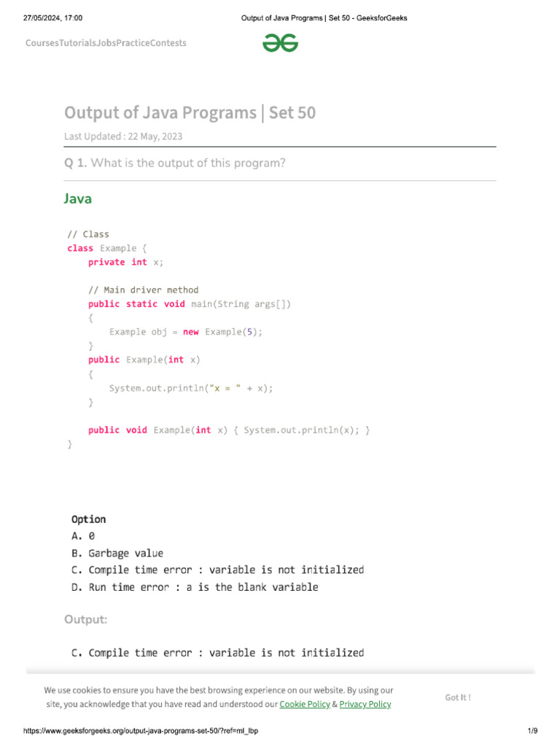560x747 pixels.
Task: Select answer option A. 0
Action: point(83,536)
